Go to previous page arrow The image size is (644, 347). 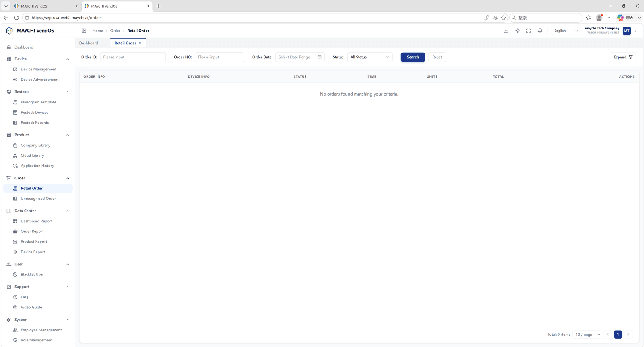[x=608, y=335]
